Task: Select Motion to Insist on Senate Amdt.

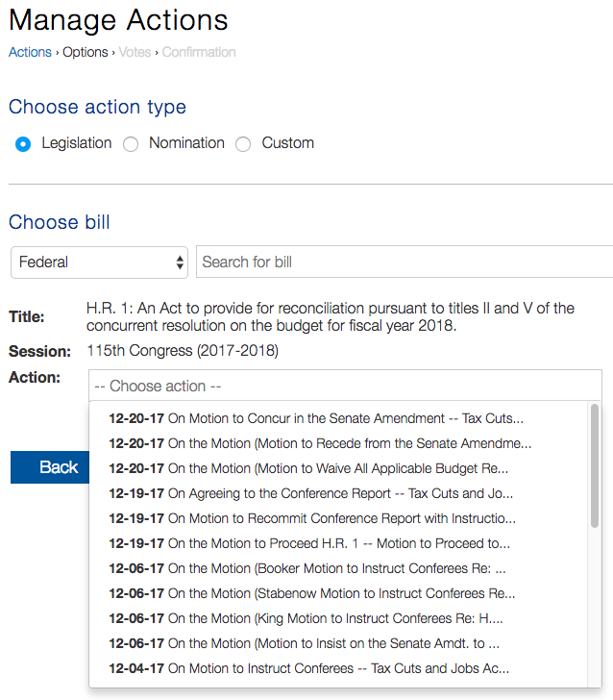Action: (304, 643)
